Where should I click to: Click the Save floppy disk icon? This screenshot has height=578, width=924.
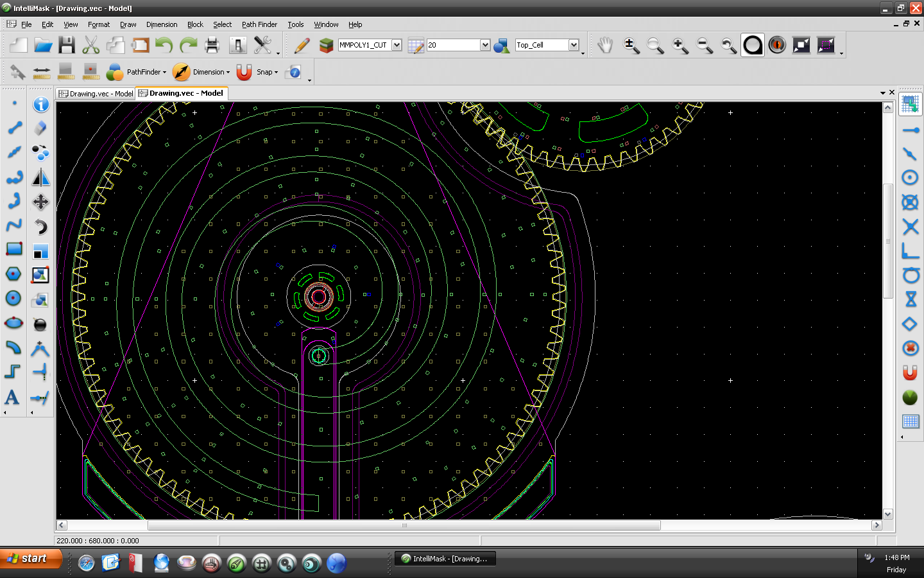[67, 45]
